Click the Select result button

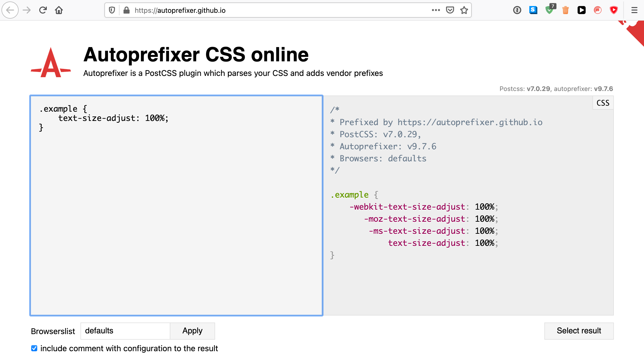[x=579, y=331]
